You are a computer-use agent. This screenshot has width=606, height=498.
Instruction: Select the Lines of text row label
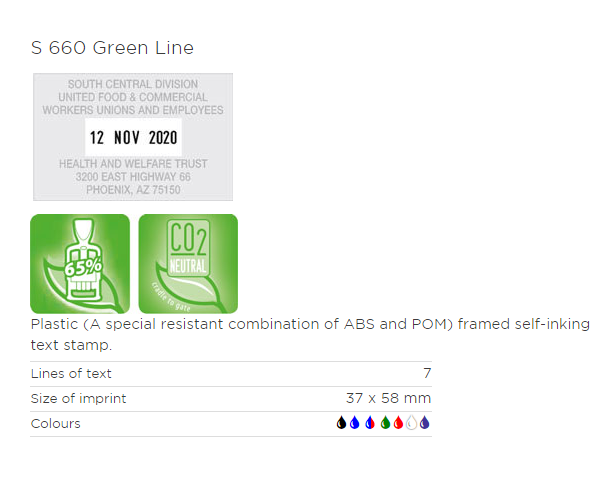point(71,374)
